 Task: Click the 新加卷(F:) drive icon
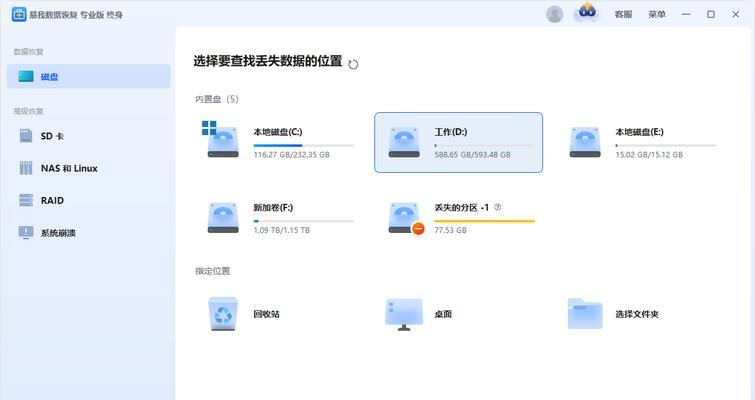[223, 218]
